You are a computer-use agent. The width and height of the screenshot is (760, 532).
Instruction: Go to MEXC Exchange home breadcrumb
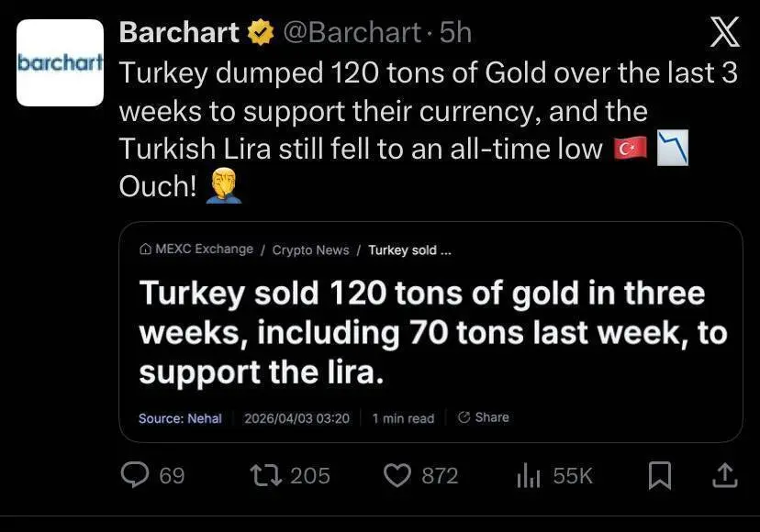195,249
